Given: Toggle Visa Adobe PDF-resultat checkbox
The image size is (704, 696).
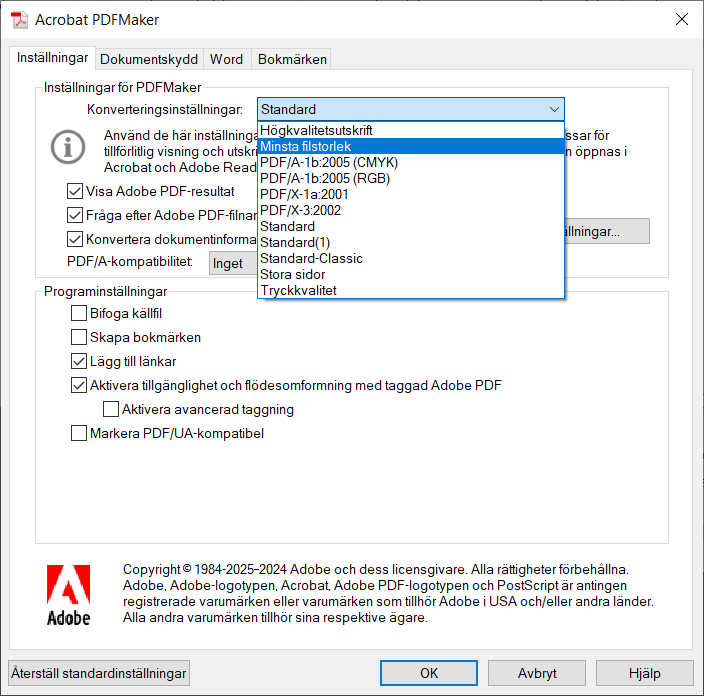Looking at the screenshot, I should 75,191.
